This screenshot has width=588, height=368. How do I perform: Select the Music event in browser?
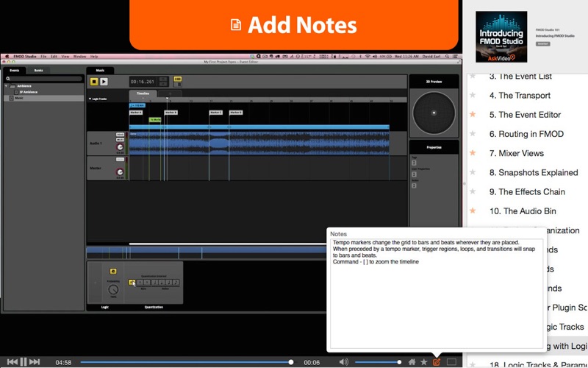(x=44, y=98)
